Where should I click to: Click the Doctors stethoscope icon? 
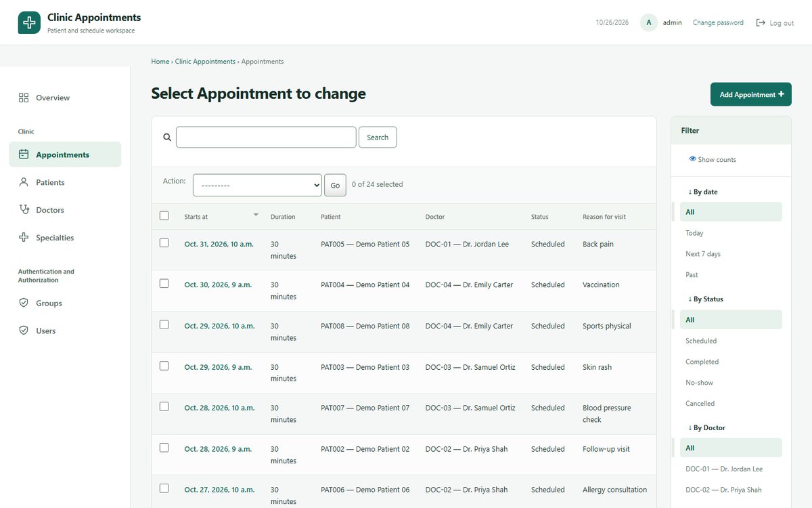coord(24,210)
